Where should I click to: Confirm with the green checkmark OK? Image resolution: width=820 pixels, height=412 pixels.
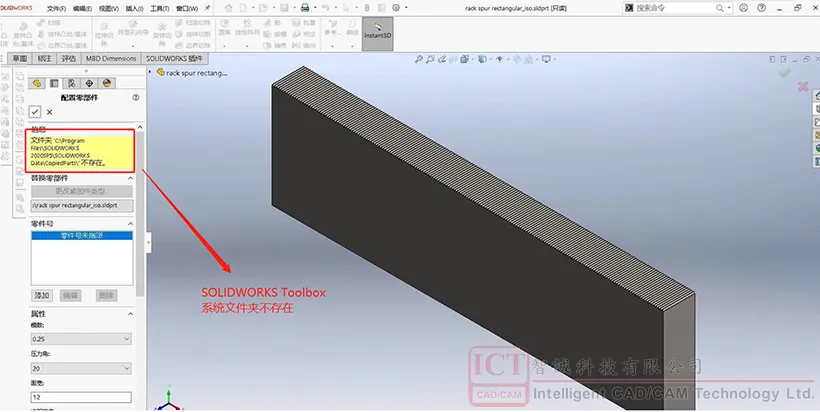[x=35, y=112]
